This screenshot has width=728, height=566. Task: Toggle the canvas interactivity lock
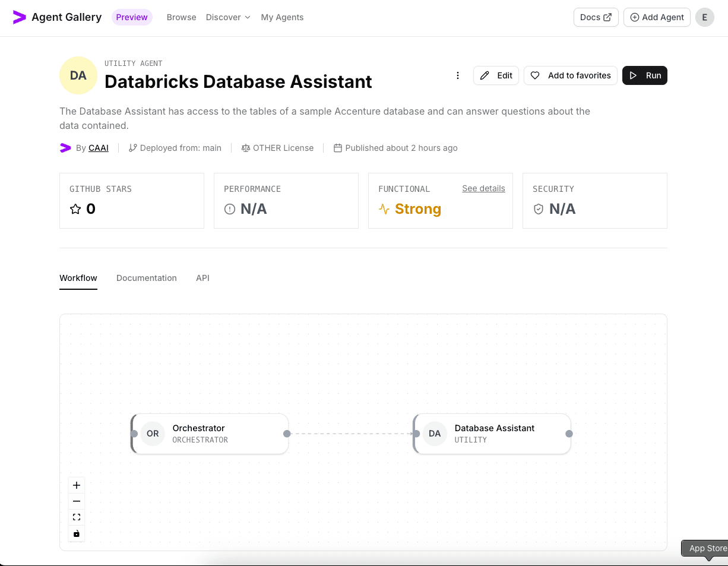76,533
